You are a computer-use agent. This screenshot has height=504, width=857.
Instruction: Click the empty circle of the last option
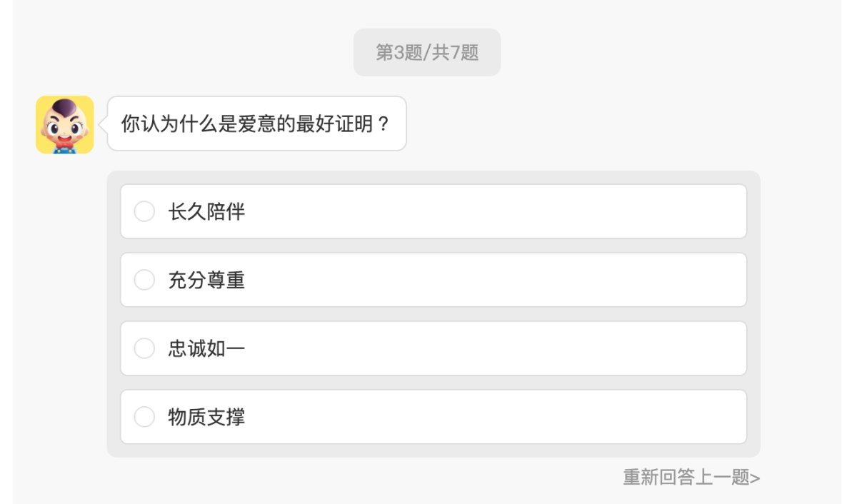pyautogui.click(x=144, y=417)
